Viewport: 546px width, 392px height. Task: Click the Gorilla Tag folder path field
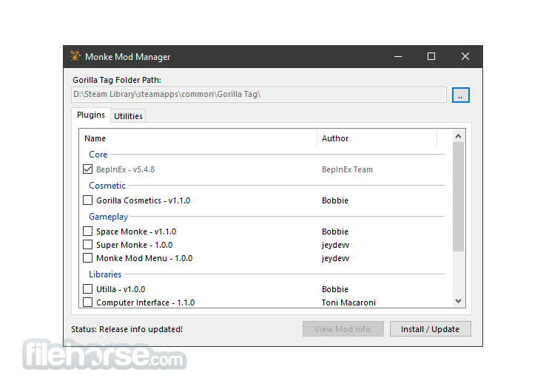(x=259, y=95)
